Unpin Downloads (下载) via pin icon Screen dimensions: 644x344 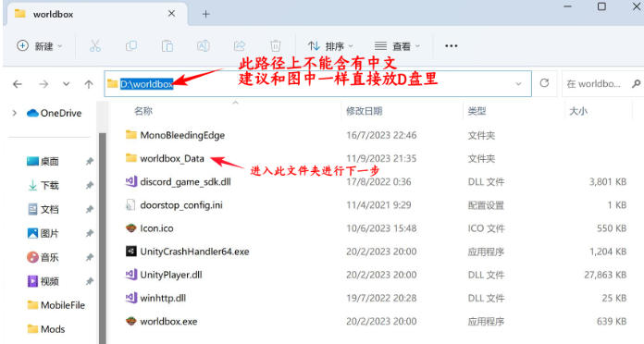click(90, 186)
